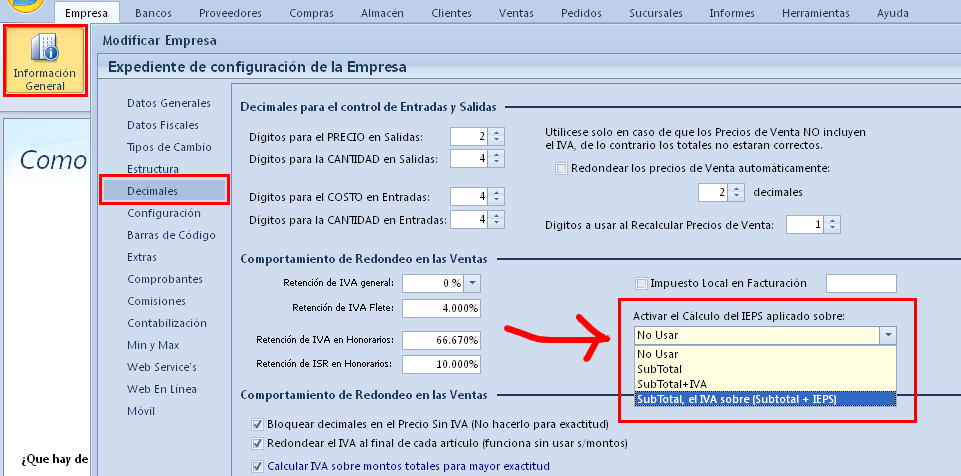This screenshot has width=961, height=476.
Task: Open the Almacén ribbon tab
Action: tap(382, 13)
